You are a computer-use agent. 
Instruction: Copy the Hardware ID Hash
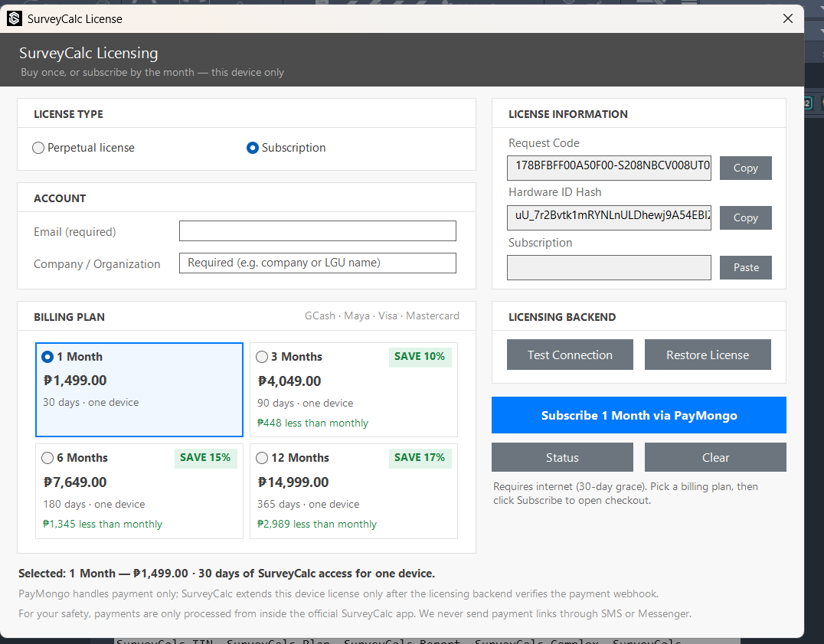(746, 217)
